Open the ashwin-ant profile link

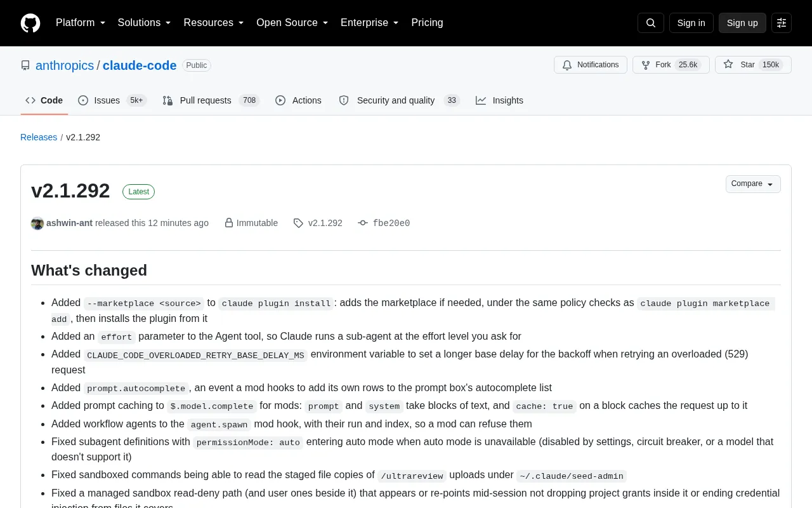[70, 223]
